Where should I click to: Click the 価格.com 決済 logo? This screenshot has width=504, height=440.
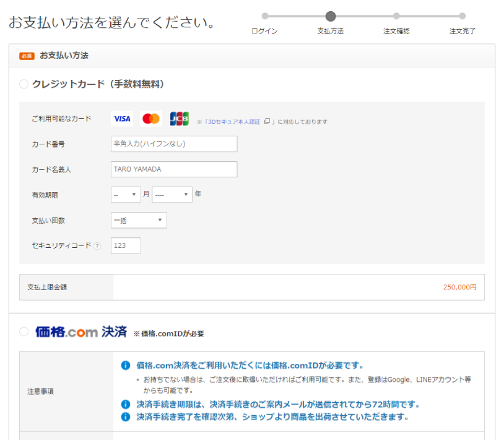coord(81,332)
